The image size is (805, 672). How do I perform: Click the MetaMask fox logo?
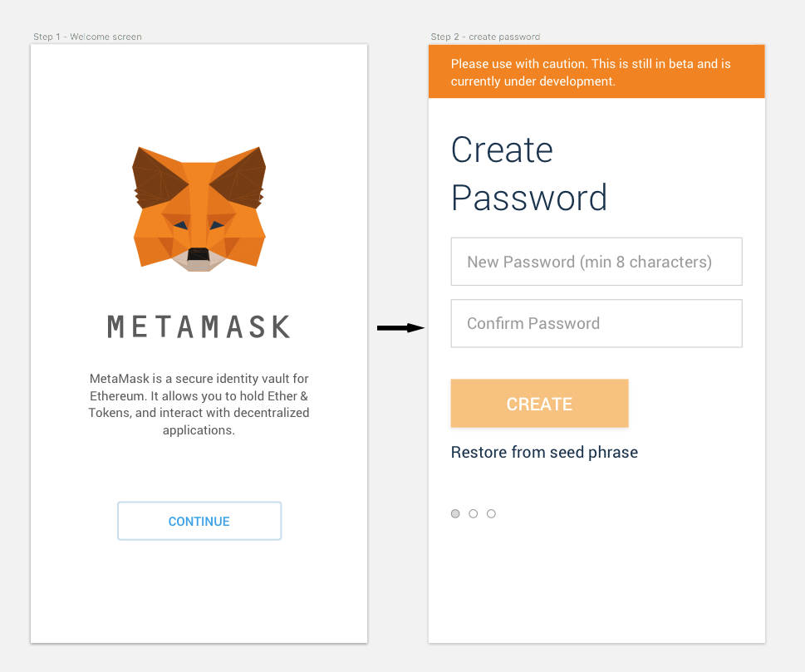[x=199, y=206]
